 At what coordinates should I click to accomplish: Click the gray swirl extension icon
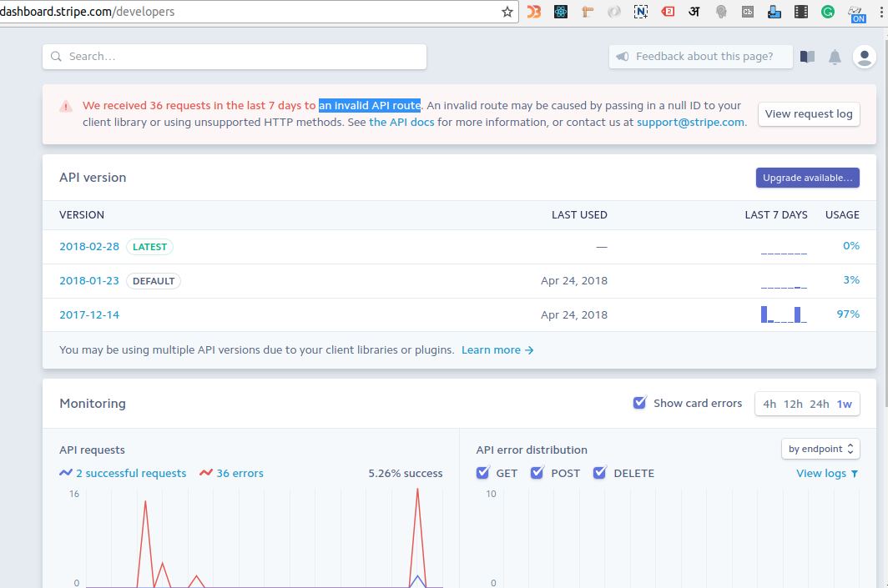pyautogui.click(x=614, y=12)
